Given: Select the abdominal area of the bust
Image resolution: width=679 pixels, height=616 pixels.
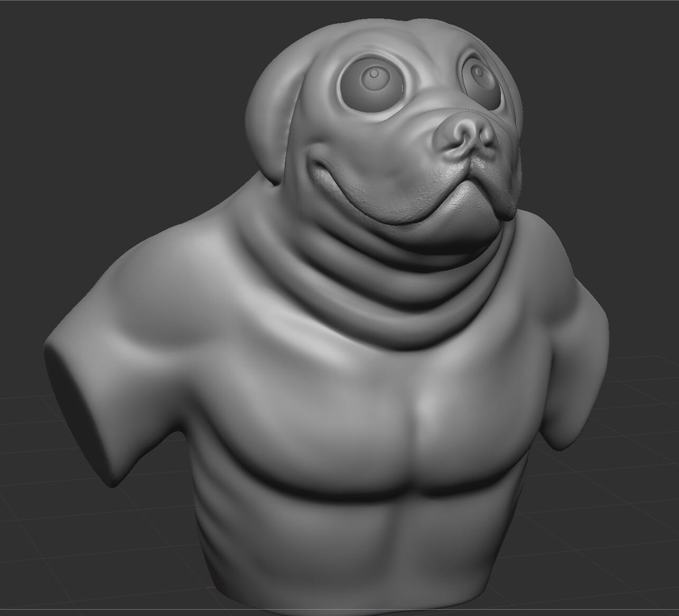Looking at the screenshot, I should 365,544.
